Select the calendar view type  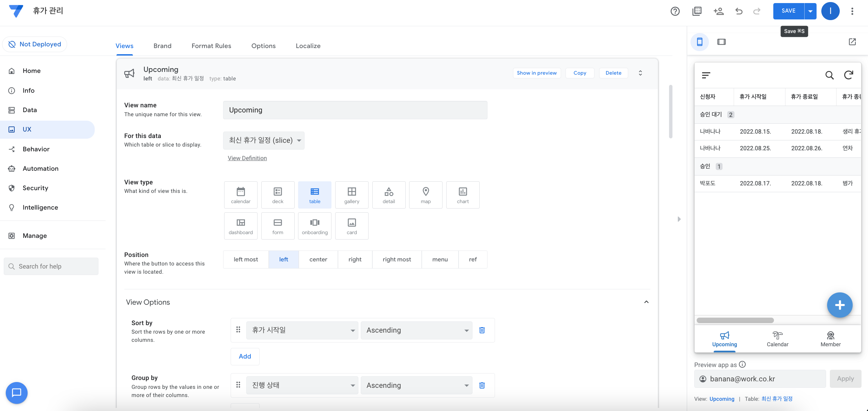coord(241,195)
